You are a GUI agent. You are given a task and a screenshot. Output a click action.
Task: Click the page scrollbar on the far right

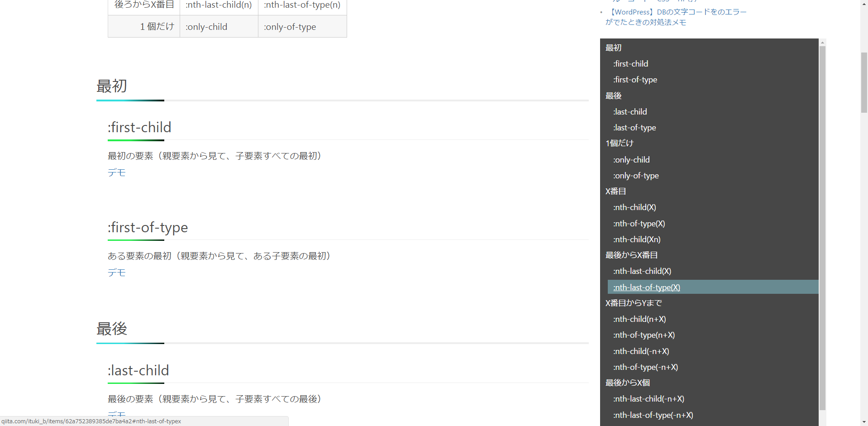pyautogui.click(x=863, y=77)
